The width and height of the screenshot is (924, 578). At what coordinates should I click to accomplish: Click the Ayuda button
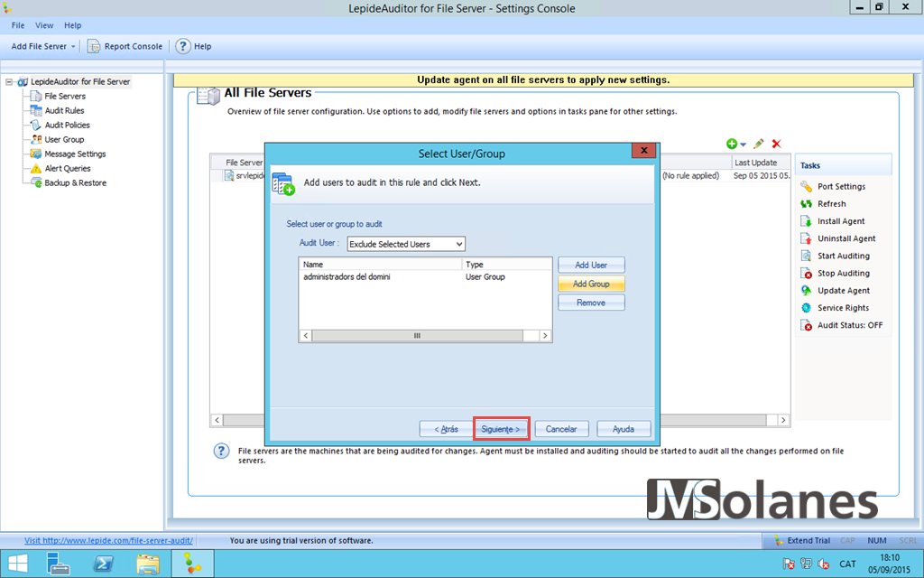point(624,429)
